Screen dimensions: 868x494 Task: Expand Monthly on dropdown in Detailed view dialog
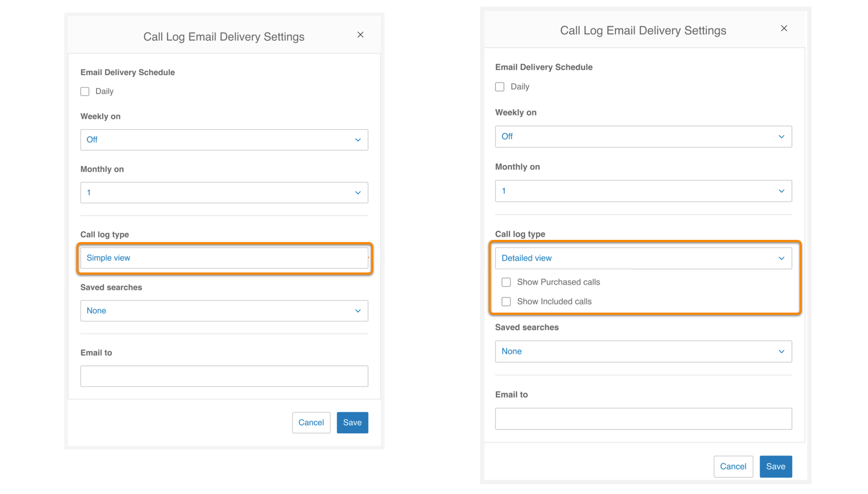pyautogui.click(x=643, y=191)
